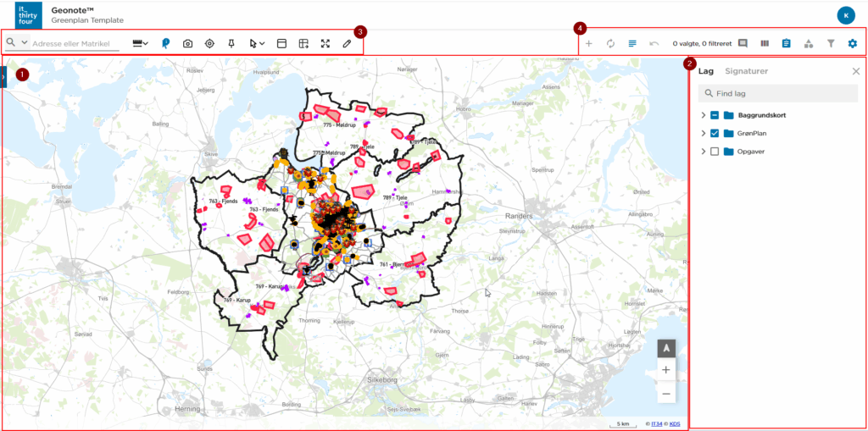
Task: Open the filter funnel icon
Action: pyautogui.click(x=831, y=43)
